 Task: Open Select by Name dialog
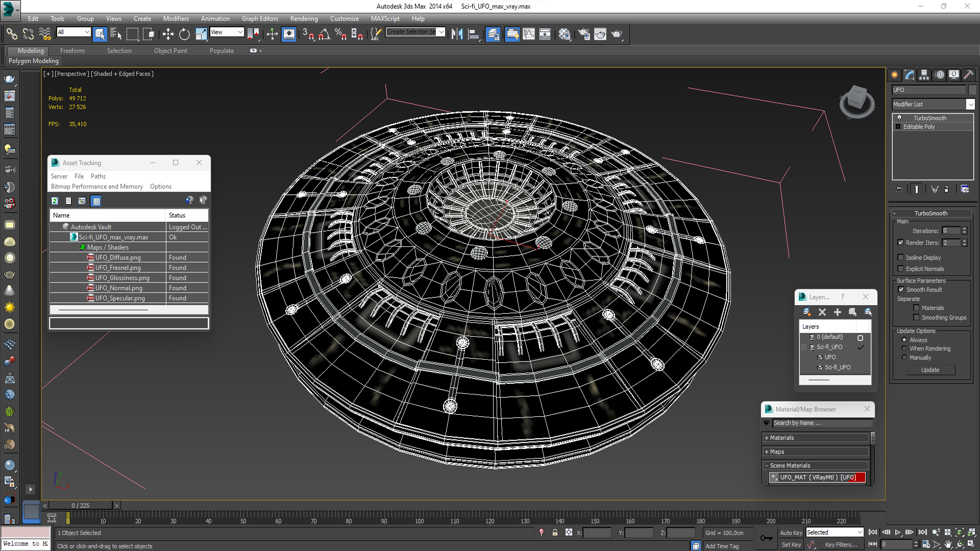coord(116,34)
